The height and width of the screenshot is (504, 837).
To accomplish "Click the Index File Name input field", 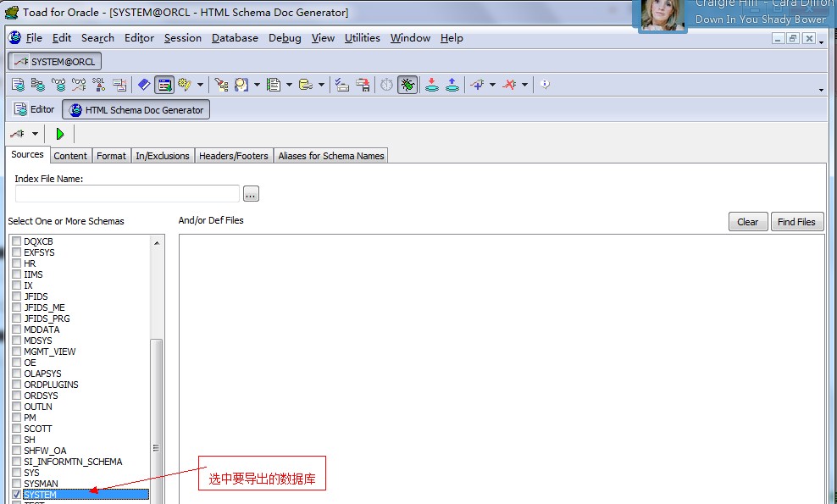I will [x=127, y=194].
